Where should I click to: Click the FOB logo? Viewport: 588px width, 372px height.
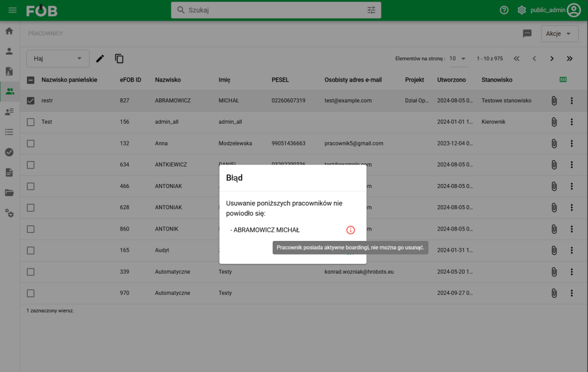coord(41,11)
